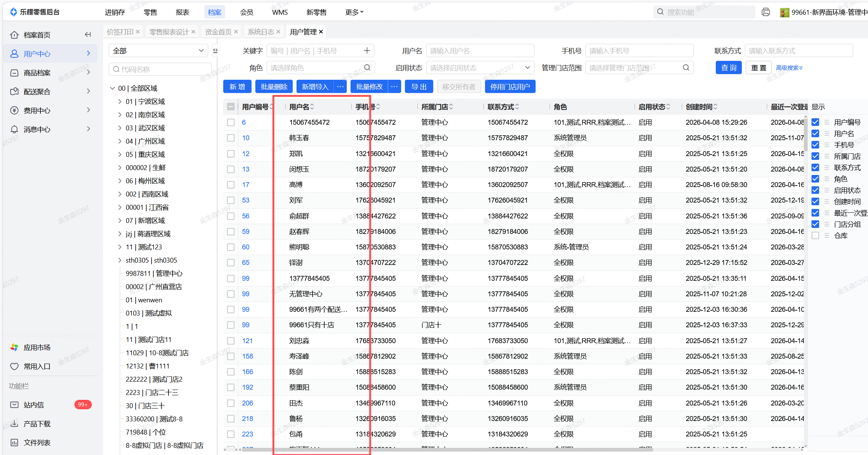This screenshot has height=455, width=868.
Task: Click search icon in role field
Action: (x=367, y=68)
